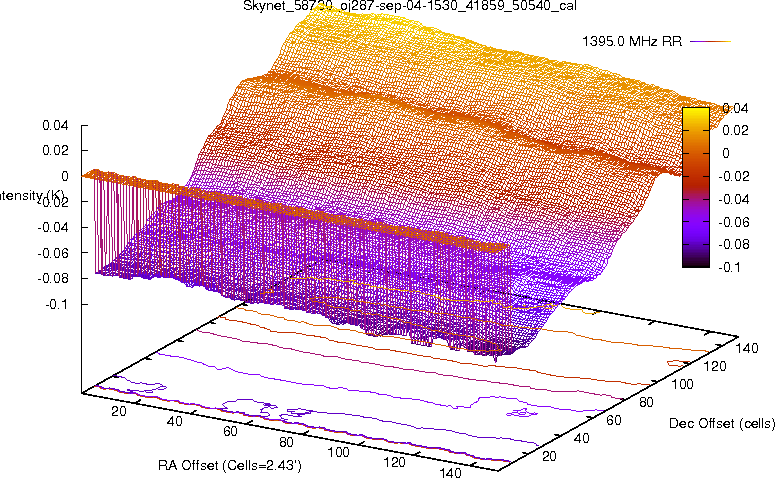Click the Dec Offset axis tick 40
Screen dimensions: 775x478
pyautogui.click(x=582, y=438)
